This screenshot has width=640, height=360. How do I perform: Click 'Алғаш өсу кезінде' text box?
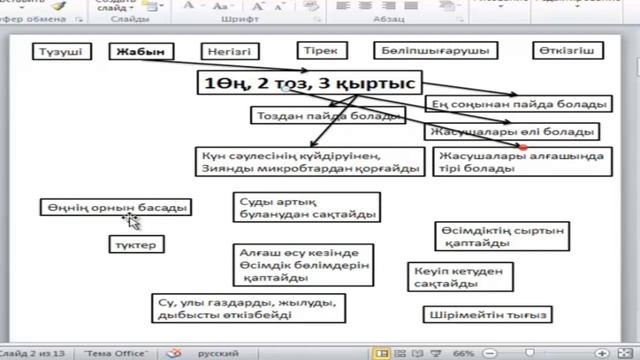303,265
